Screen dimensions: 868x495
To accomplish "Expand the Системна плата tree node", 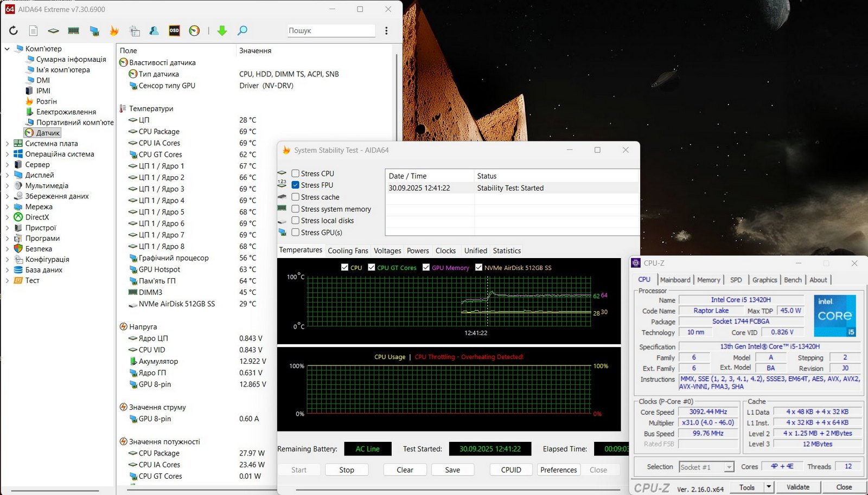I will 7,144.
